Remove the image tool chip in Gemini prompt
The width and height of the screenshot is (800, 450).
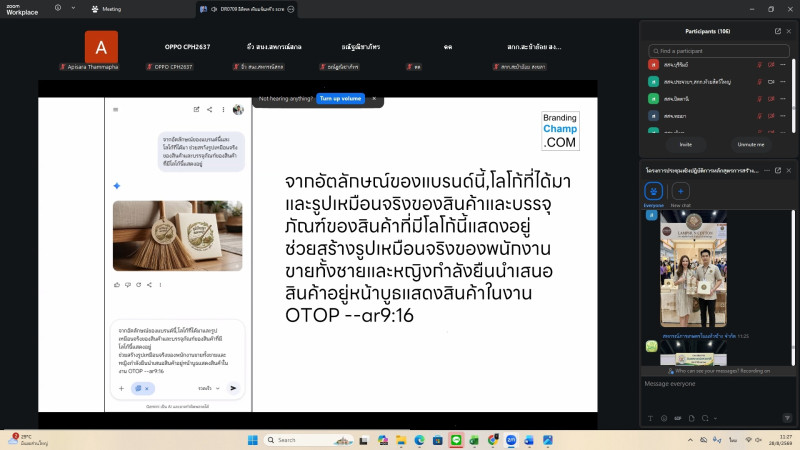147,389
